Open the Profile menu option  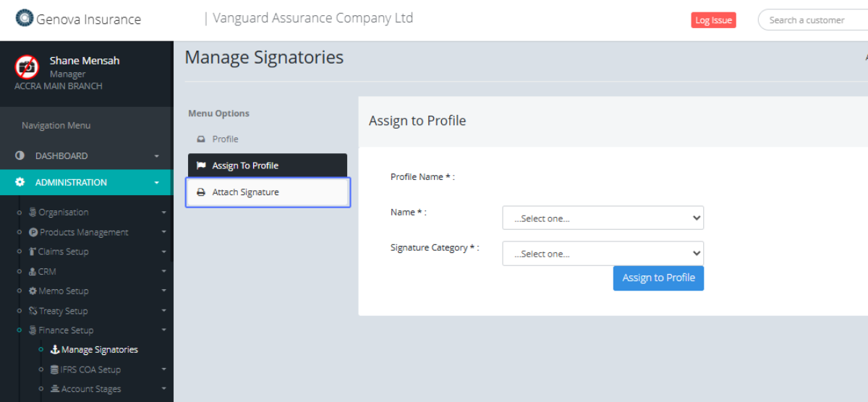coord(225,140)
